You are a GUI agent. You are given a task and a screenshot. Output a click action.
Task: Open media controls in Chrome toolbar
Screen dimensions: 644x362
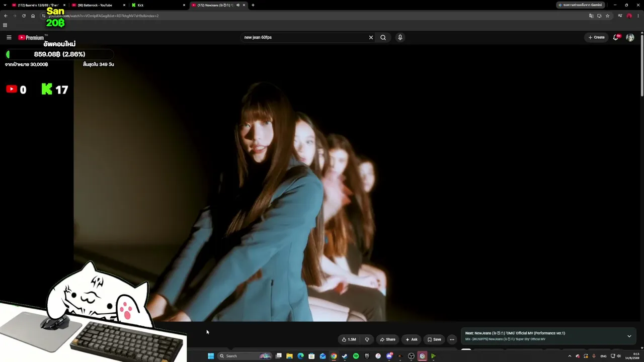(x=620, y=16)
